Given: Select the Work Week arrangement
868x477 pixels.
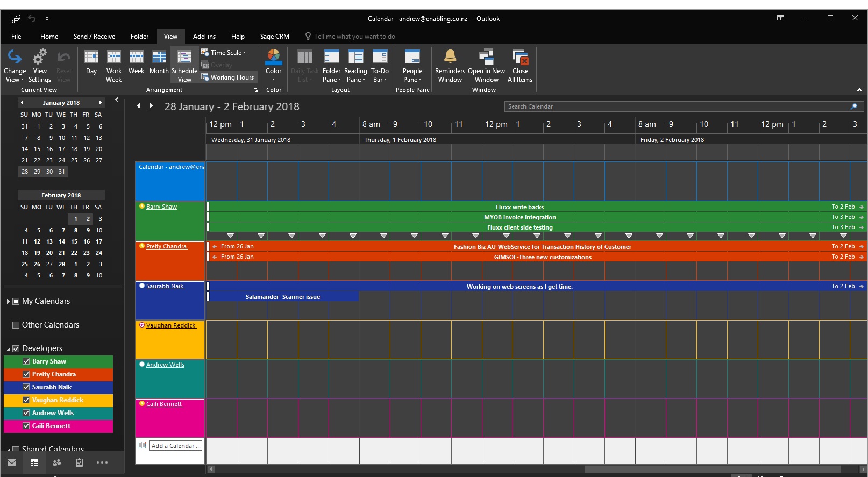Looking at the screenshot, I should tap(113, 63).
